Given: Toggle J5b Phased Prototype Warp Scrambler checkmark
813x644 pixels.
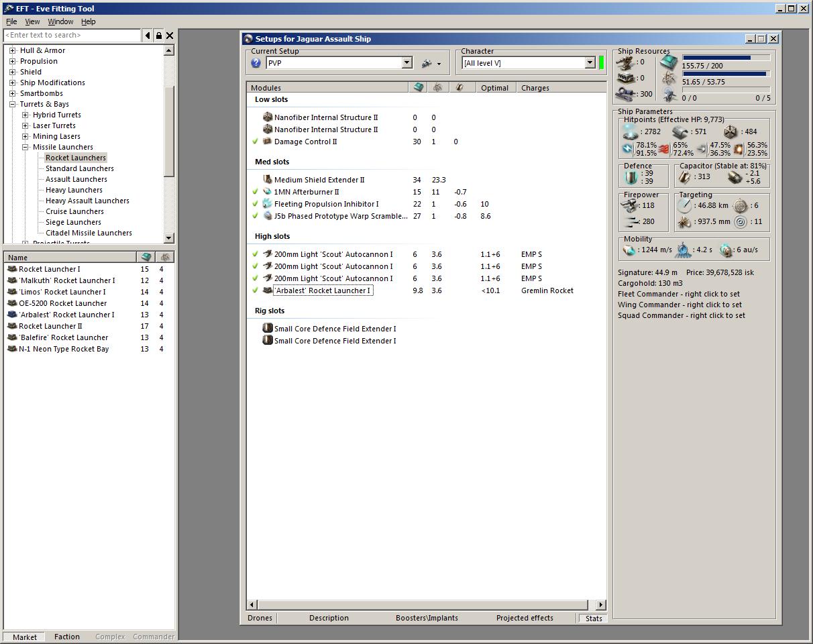Looking at the screenshot, I should [x=255, y=216].
